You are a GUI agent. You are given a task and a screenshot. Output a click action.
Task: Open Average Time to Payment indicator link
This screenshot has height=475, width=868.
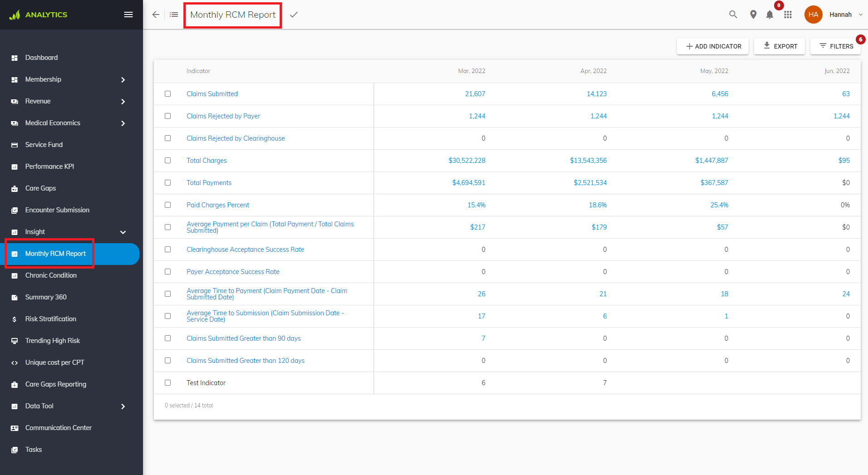click(x=267, y=294)
